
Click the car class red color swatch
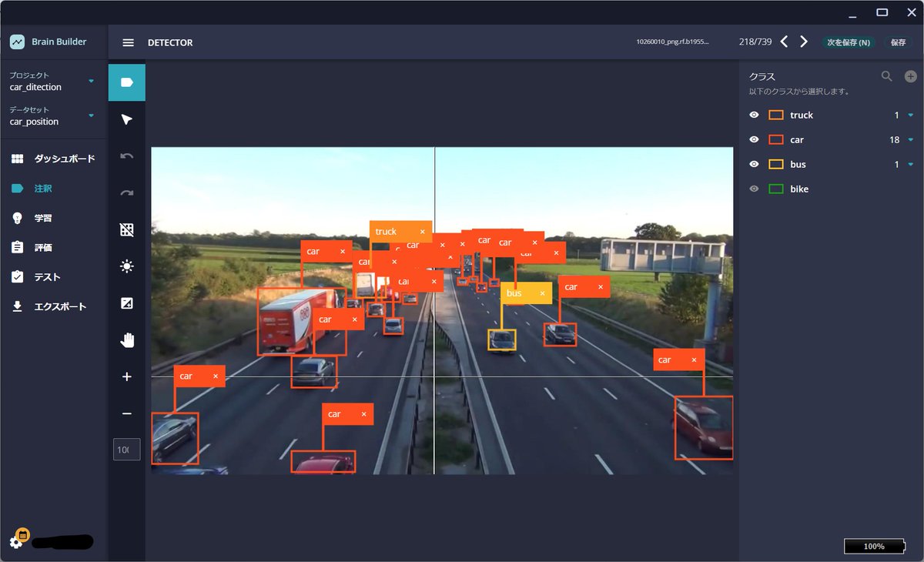(x=776, y=139)
